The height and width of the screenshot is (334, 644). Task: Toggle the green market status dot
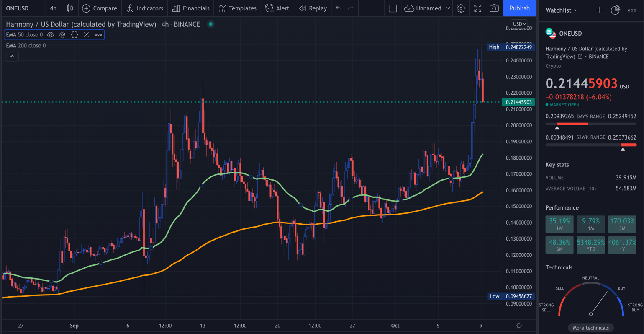click(x=211, y=24)
